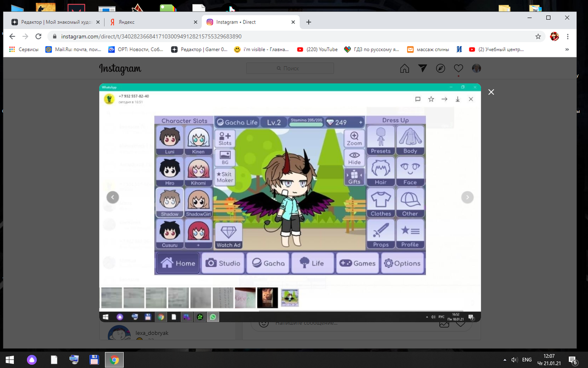
Task: Open Body in Dress Up panel
Action: pyautogui.click(x=410, y=140)
